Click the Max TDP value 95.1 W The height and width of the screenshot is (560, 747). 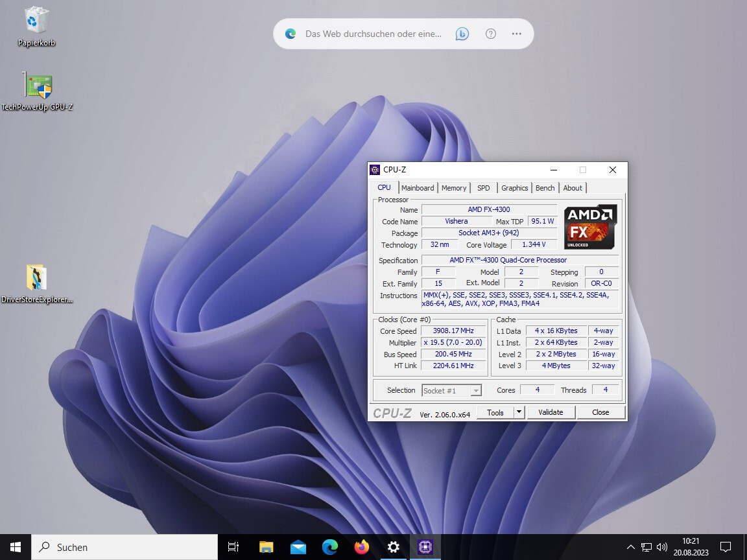point(543,222)
